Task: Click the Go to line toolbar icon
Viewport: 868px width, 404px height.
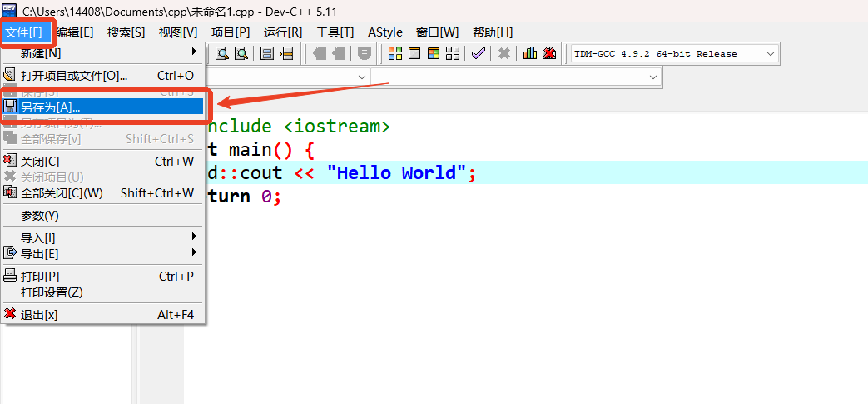Action: click(285, 53)
